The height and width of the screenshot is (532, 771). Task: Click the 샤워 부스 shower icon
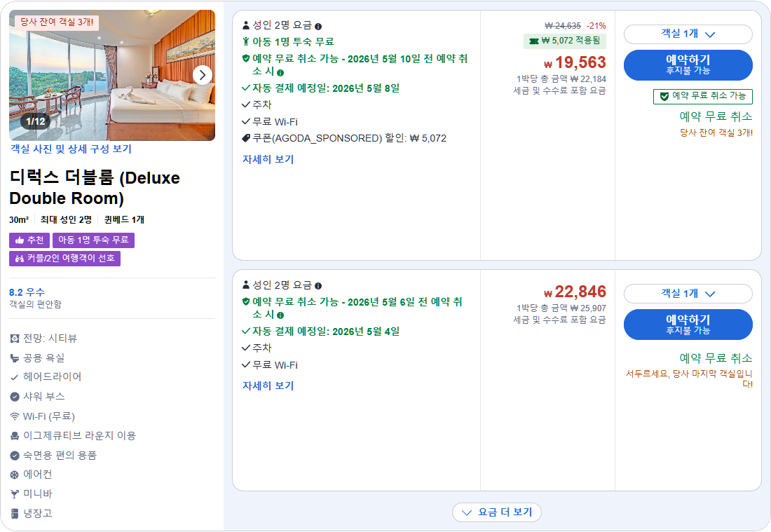(x=15, y=396)
